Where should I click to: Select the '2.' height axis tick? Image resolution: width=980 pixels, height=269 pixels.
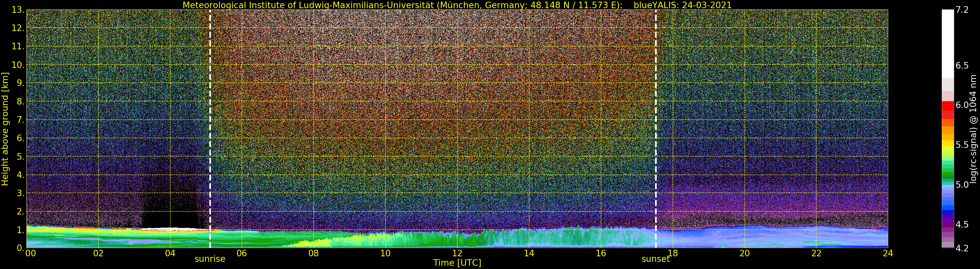click(21, 211)
